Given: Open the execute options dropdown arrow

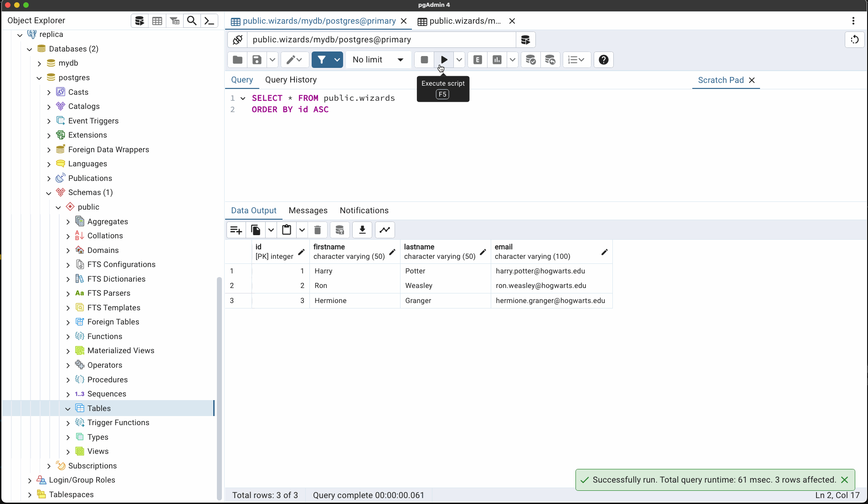Looking at the screenshot, I should pyautogui.click(x=459, y=60).
